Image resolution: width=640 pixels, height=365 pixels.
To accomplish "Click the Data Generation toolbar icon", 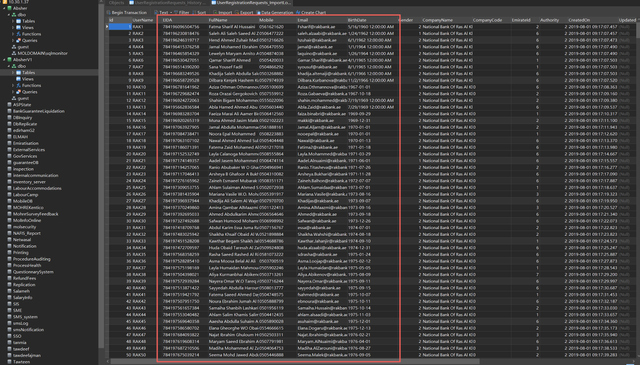I will point(258,13).
